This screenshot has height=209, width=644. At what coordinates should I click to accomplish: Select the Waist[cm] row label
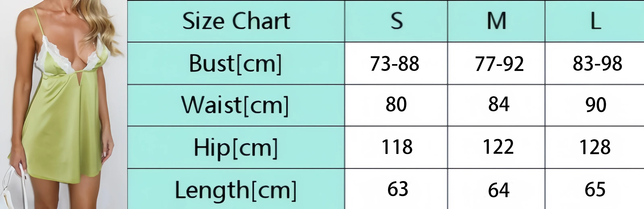(x=236, y=105)
